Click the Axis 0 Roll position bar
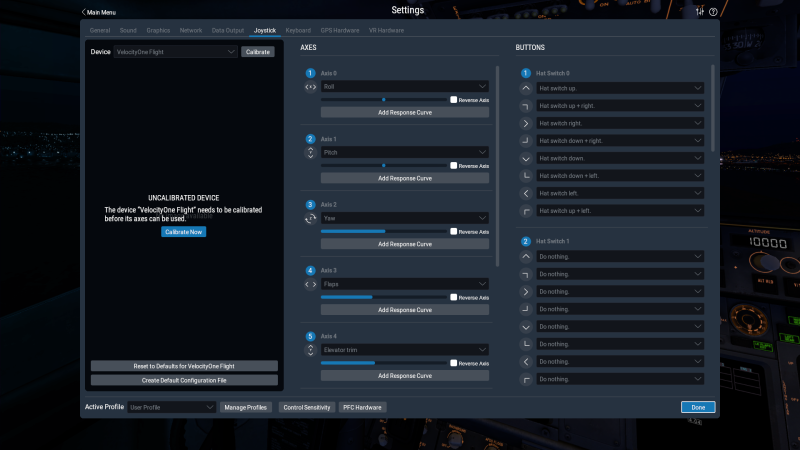 click(384, 100)
